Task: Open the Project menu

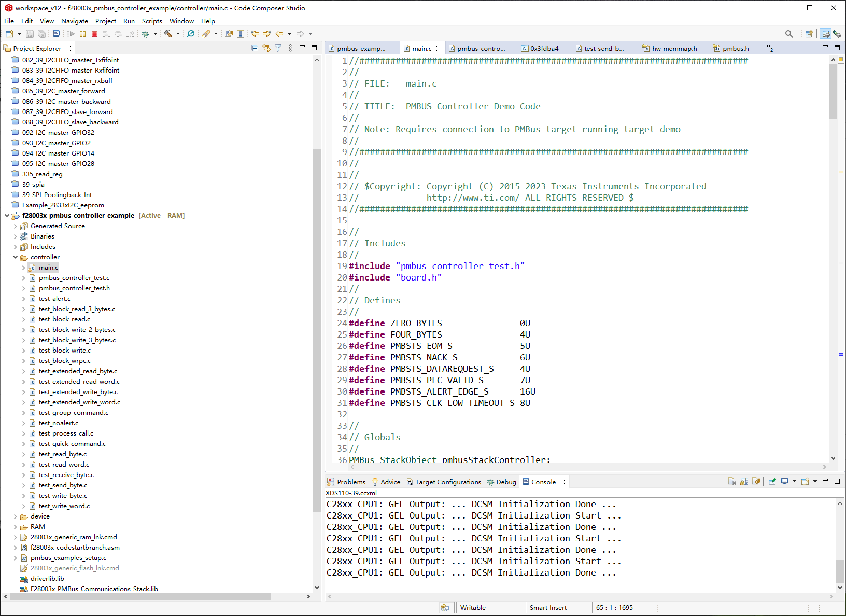Action: click(105, 21)
